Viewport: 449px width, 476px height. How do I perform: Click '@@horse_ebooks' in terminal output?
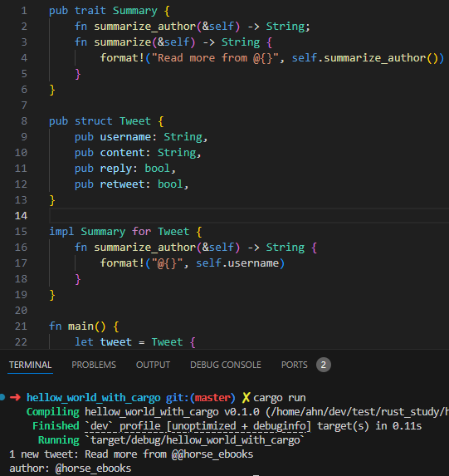coord(212,454)
